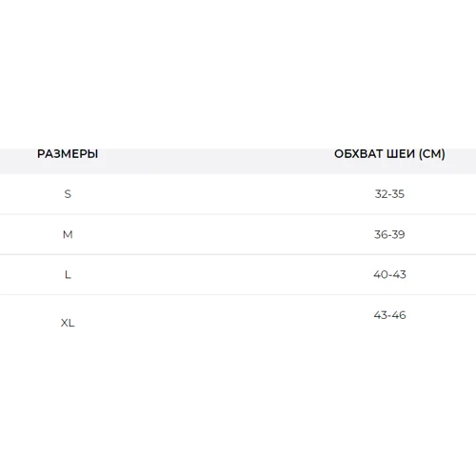Click the 32-35 neck measurement value
Image resolution: width=476 pixels, height=476 pixels.
[x=389, y=194]
